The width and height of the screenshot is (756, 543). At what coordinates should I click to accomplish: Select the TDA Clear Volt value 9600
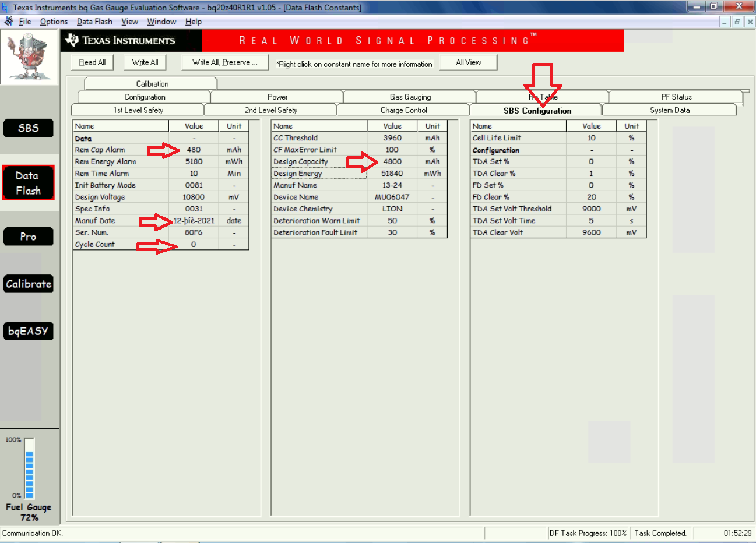591,232
